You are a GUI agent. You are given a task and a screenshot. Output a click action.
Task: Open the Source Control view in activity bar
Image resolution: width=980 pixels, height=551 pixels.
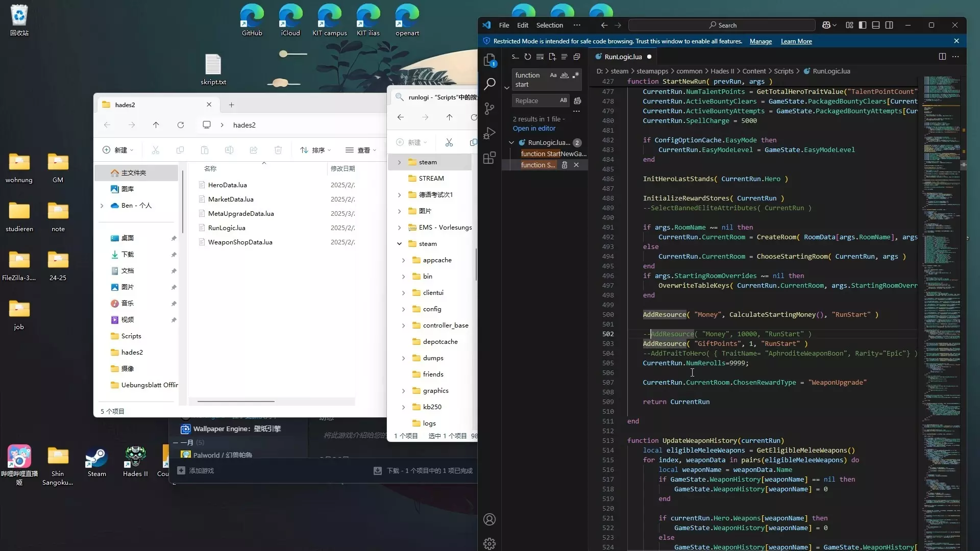pyautogui.click(x=489, y=108)
